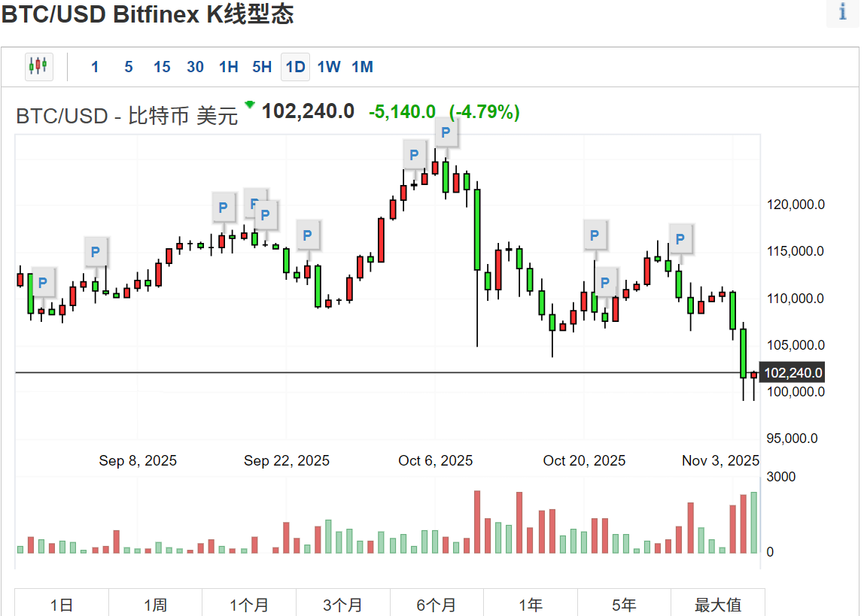This screenshot has height=616, width=864.
Task: Switch to the 1W timeframe tab
Action: point(329,67)
